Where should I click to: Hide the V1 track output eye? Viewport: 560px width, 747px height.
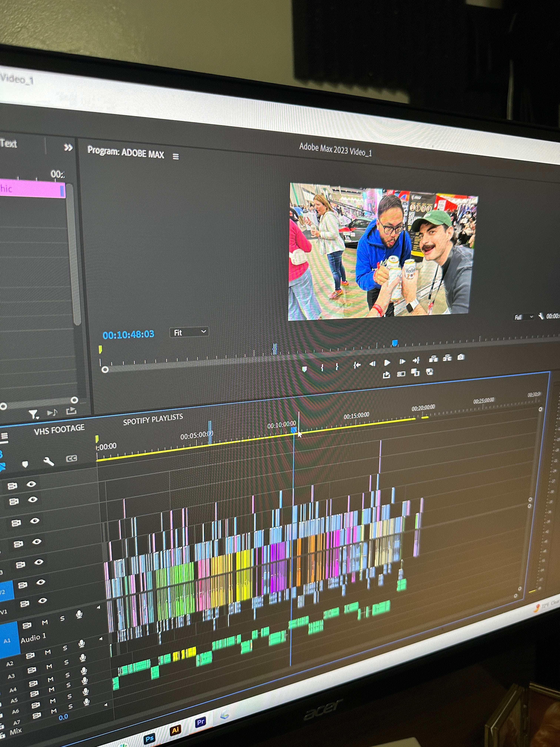tap(42, 600)
